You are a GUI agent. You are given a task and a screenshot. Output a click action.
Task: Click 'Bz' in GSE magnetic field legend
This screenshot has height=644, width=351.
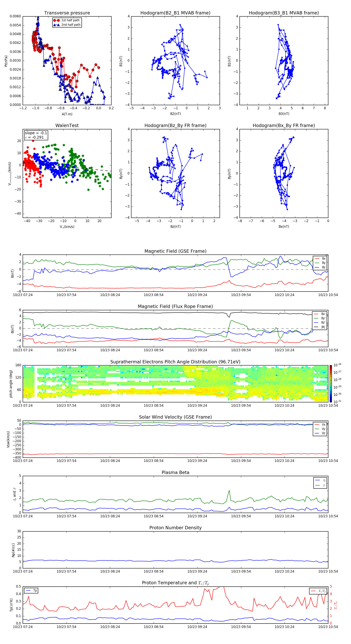320,268
